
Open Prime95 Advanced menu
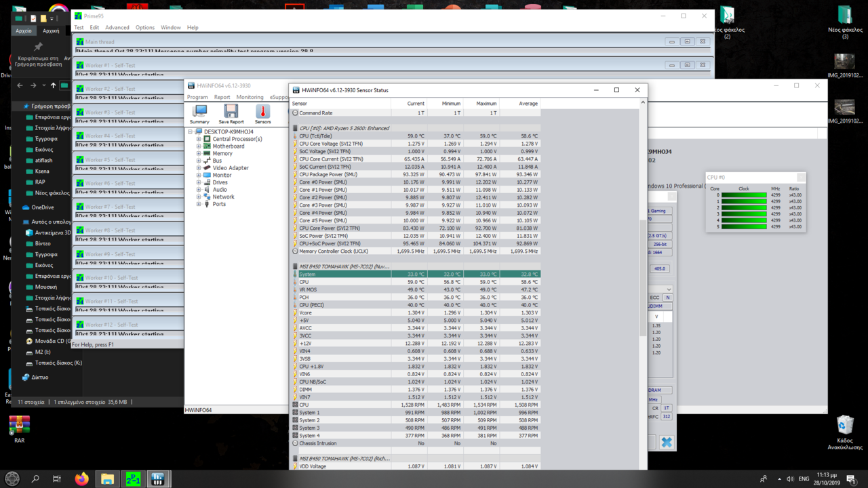point(117,28)
